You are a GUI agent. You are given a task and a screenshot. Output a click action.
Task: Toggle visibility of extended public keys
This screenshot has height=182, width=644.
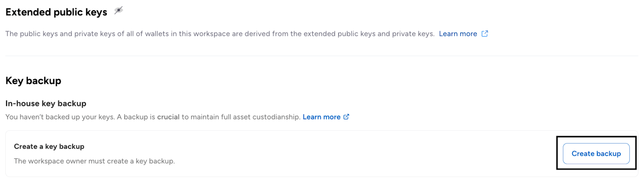[x=118, y=11]
